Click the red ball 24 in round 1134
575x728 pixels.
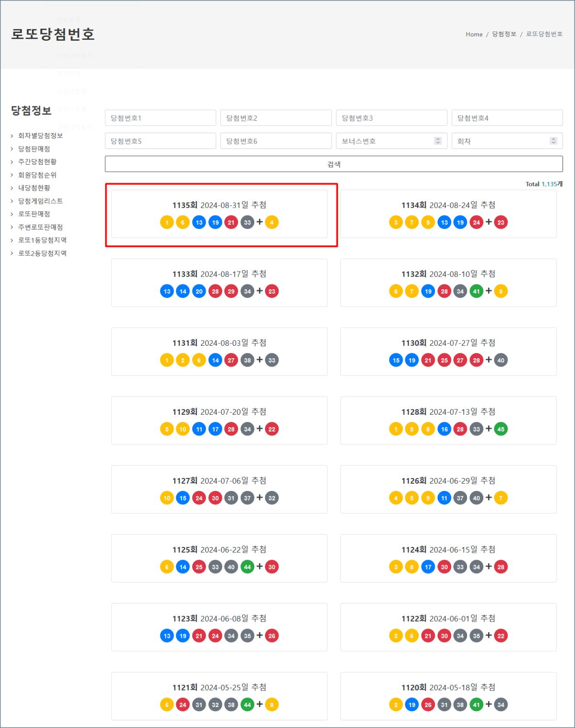pos(476,222)
